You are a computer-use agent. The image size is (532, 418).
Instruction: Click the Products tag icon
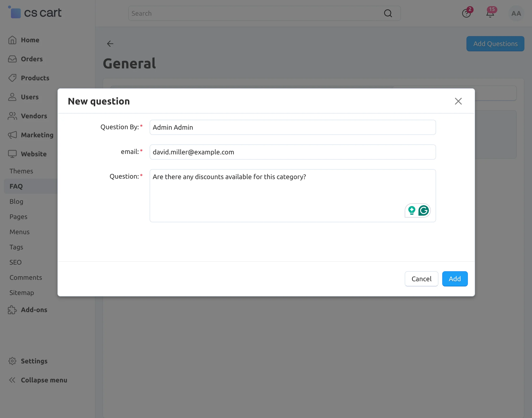(12, 78)
